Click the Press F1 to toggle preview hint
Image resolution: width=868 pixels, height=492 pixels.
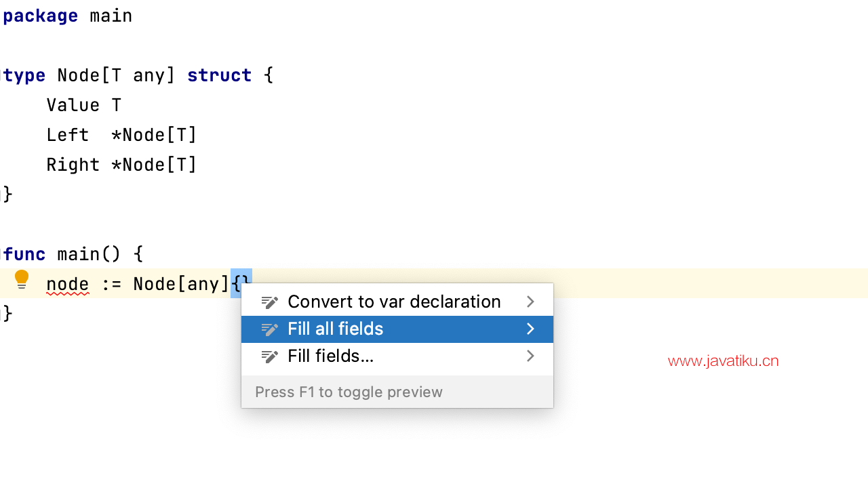tap(349, 392)
